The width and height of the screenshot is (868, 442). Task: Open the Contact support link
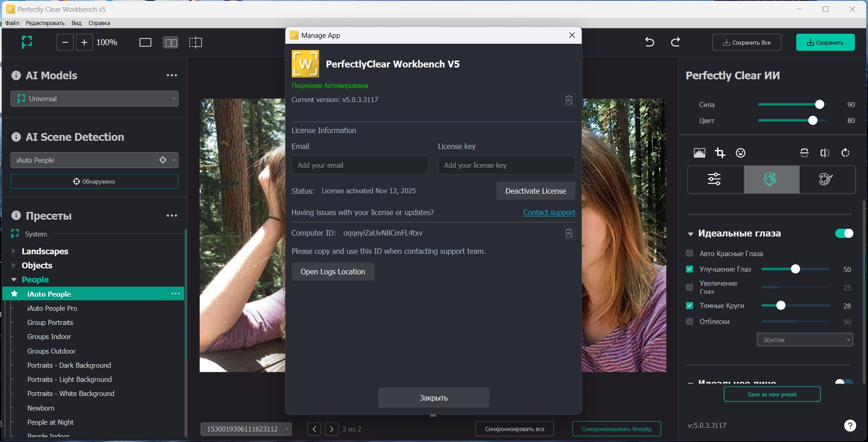click(549, 212)
